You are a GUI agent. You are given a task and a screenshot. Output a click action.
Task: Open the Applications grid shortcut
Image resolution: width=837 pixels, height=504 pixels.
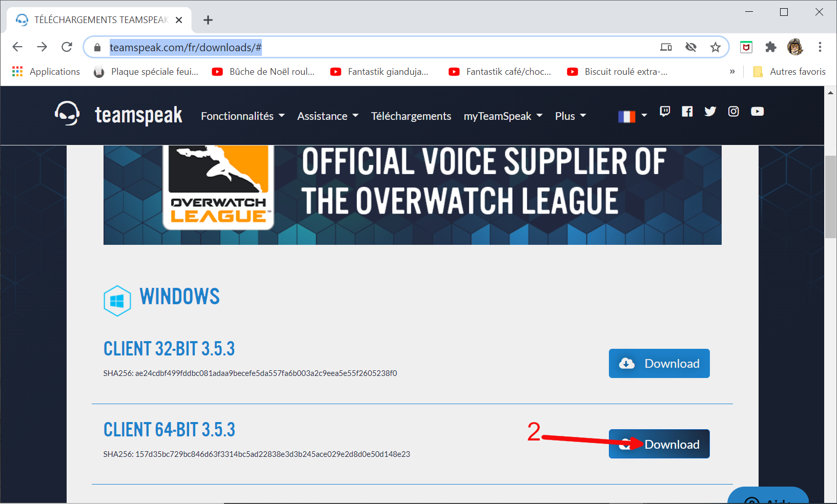pyautogui.click(x=46, y=72)
